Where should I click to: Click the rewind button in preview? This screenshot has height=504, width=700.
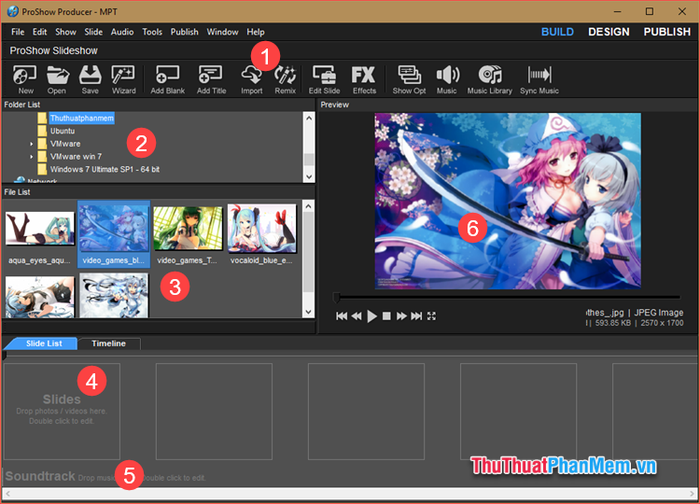pyautogui.click(x=356, y=316)
